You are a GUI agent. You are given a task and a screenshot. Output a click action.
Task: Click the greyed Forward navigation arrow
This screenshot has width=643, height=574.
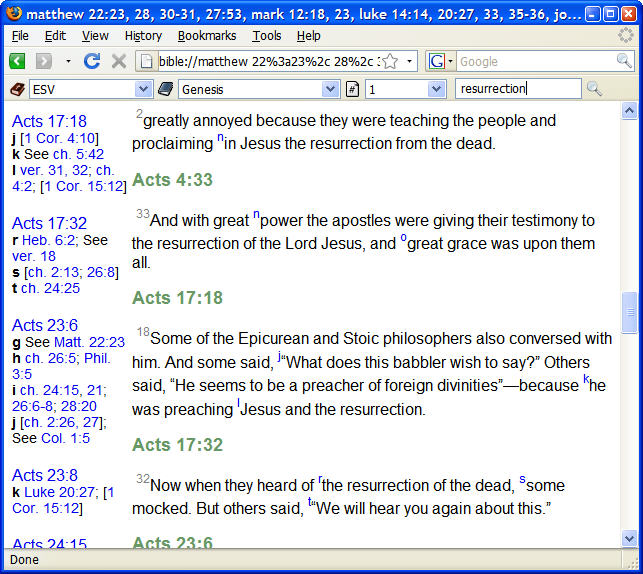[x=44, y=62]
